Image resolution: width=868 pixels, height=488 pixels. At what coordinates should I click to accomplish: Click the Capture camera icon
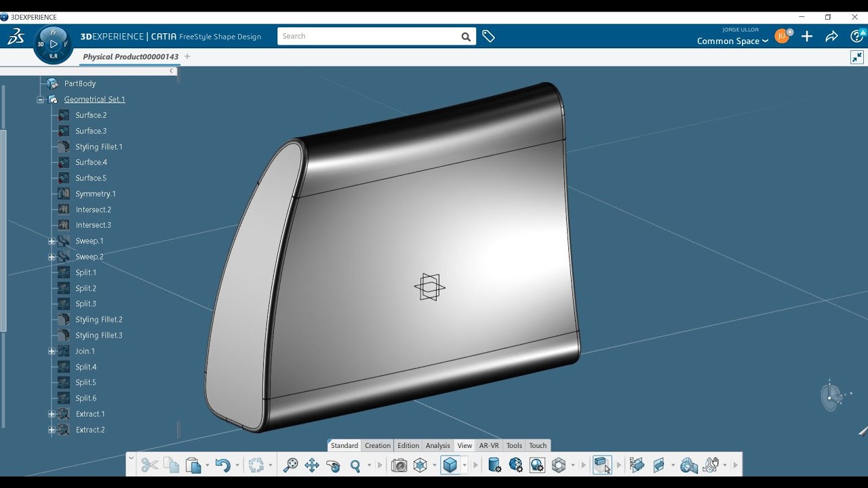(399, 465)
